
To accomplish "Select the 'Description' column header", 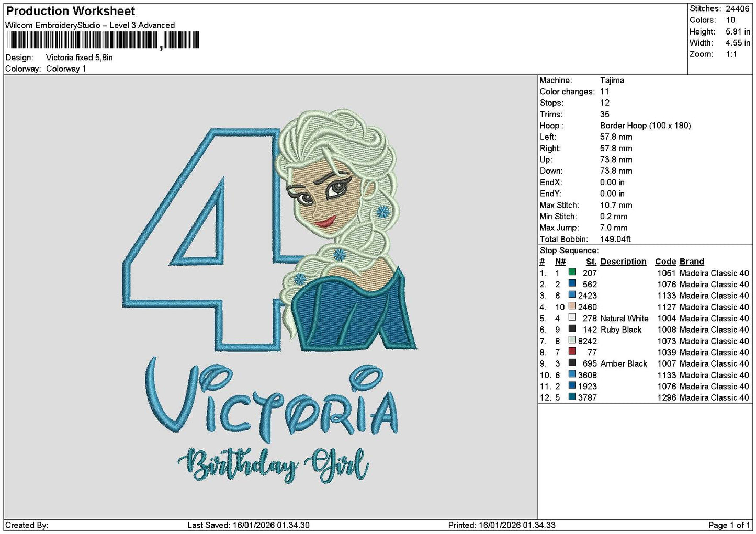I will (x=623, y=262).
